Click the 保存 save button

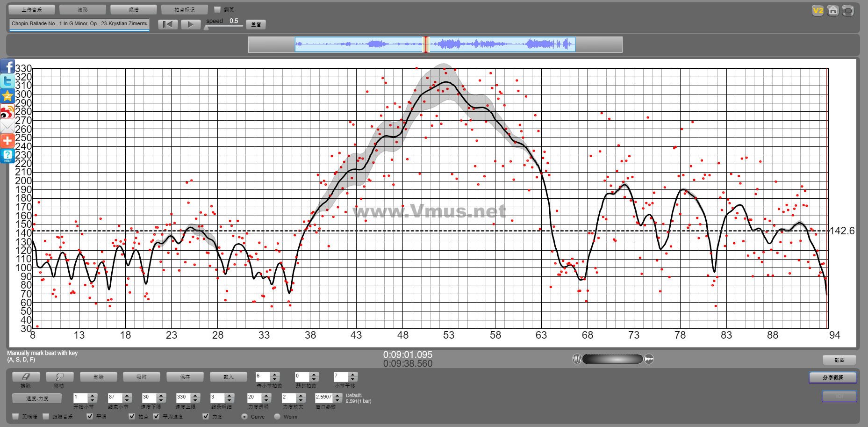click(185, 376)
